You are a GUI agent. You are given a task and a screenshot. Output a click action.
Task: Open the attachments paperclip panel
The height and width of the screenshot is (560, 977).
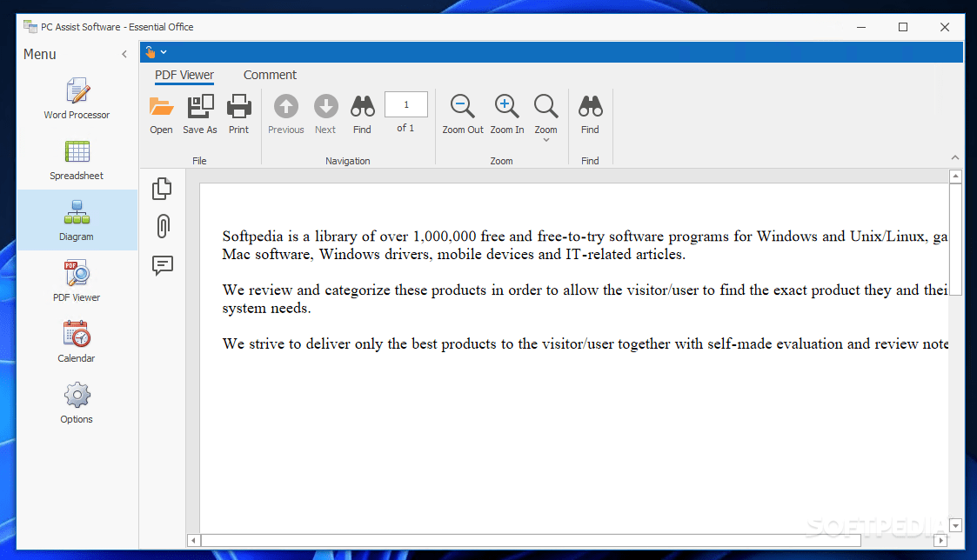(x=163, y=226)
